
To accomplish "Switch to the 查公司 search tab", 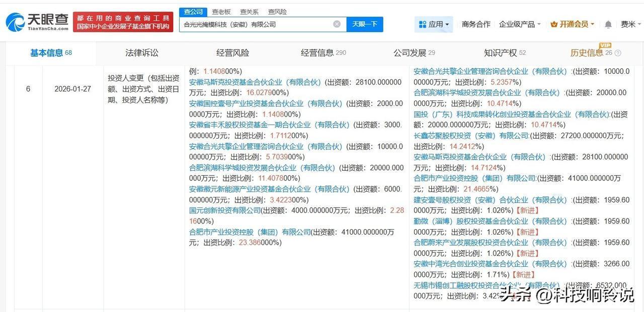I will (x=193, y=12).
